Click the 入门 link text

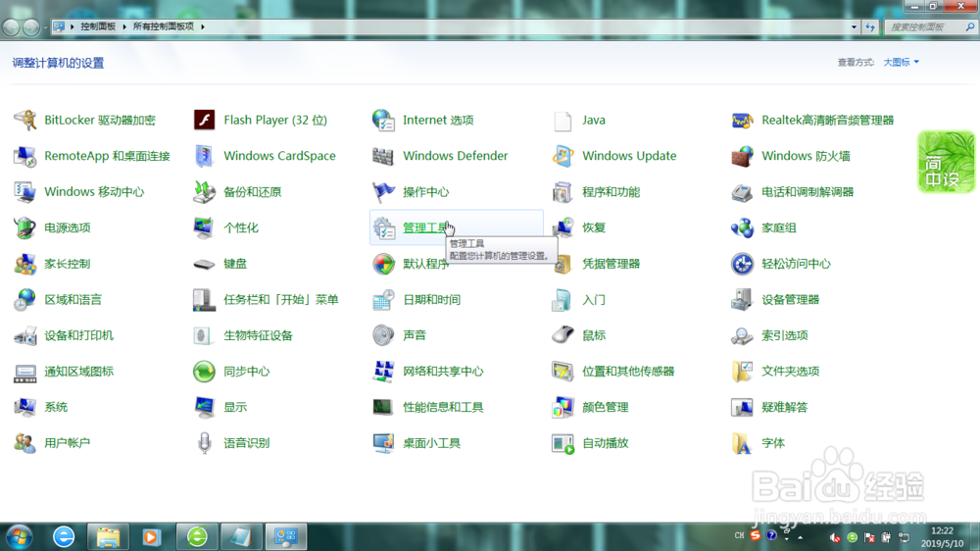pyautogui.click(x=594, y=300)
